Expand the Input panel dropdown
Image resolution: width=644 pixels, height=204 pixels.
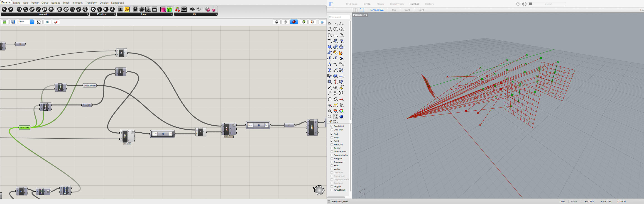(172, 14)
